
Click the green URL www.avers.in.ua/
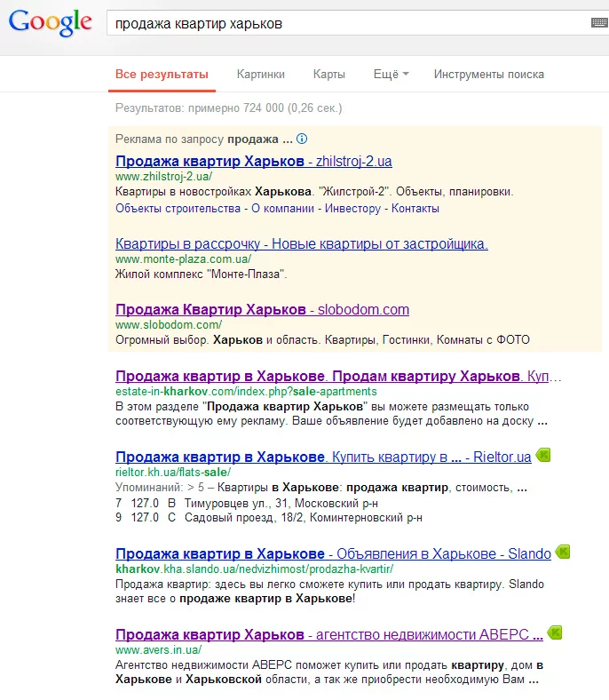[158, 649]
